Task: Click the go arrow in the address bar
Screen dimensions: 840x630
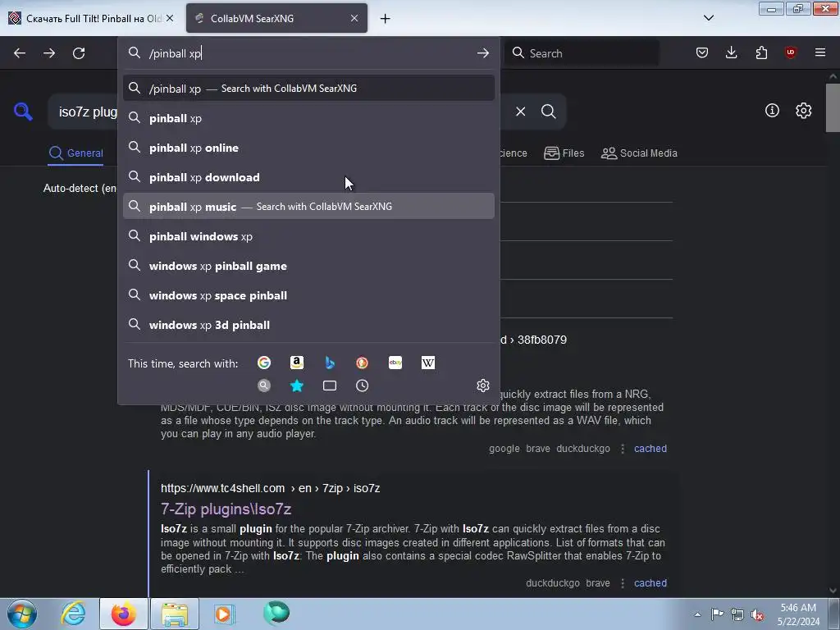Action: 482,53
